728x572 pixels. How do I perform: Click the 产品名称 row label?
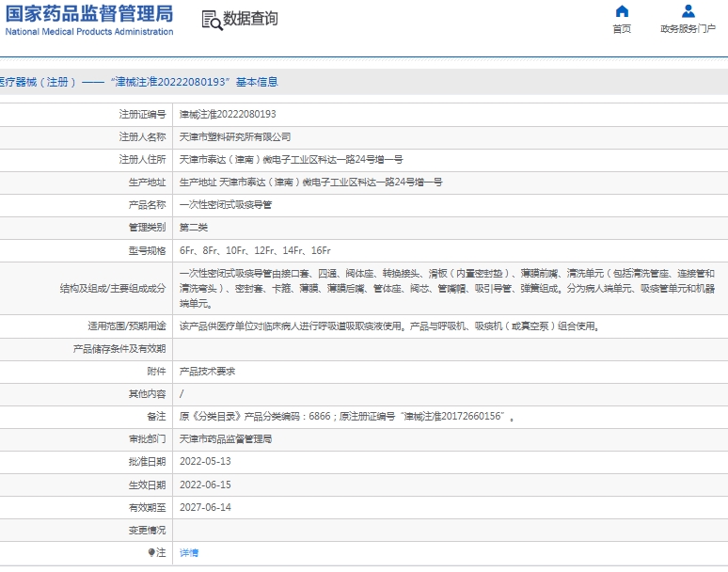tap(147, 205)
